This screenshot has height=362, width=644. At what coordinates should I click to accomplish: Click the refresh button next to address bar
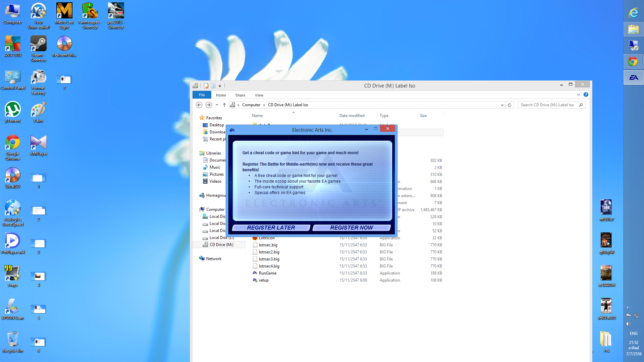coord(509,105)
